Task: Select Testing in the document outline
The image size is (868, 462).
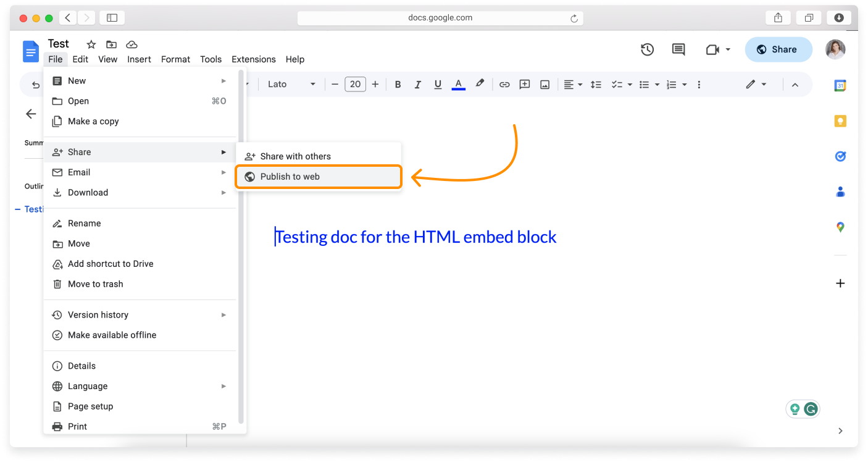Action: [34, 209]
